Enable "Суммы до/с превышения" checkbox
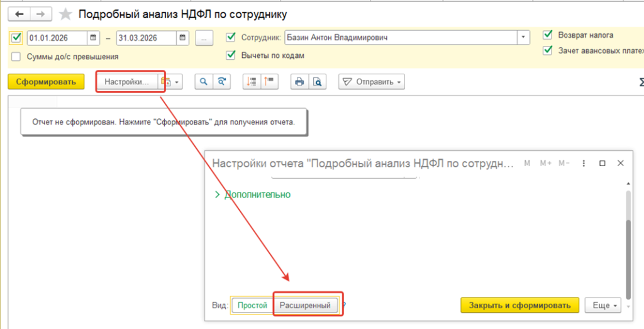Screen dimensions: 644x329 click(x=16, y=57)
